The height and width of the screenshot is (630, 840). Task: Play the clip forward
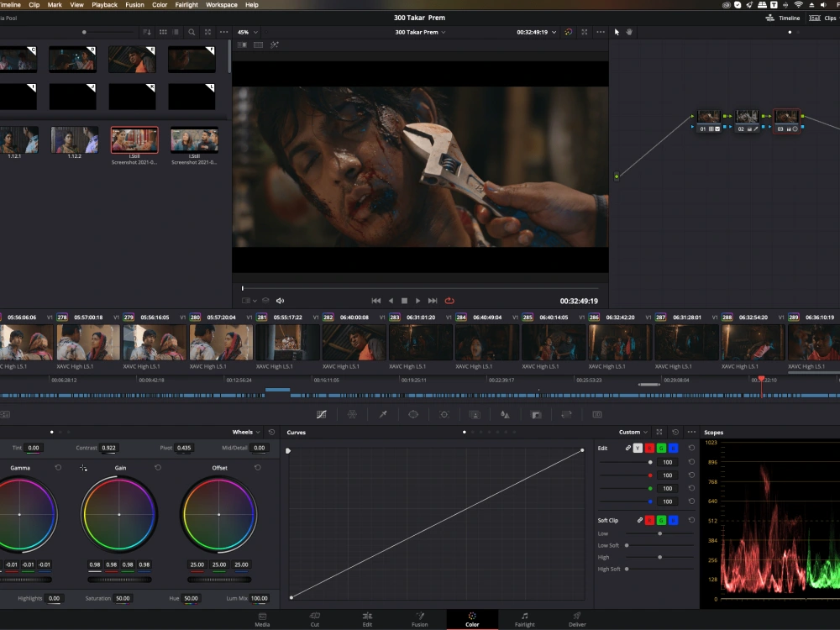click(x=417, y=301)
